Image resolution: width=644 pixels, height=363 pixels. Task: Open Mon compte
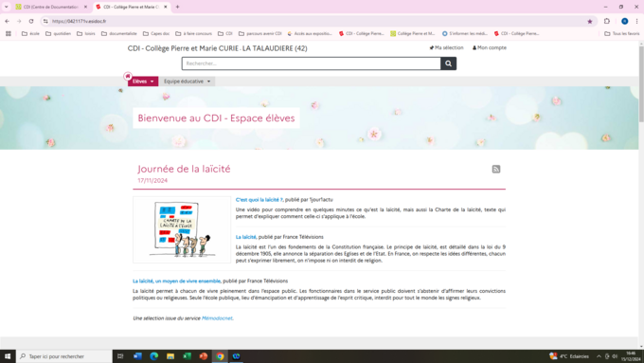pyautogui.click(x=490, y=47)
